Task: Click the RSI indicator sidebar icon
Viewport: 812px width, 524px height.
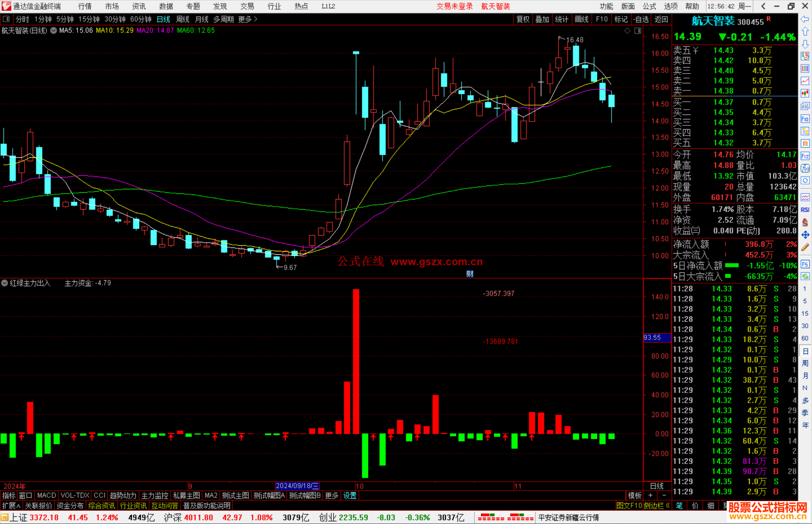Action: click(x=805, y=210)
